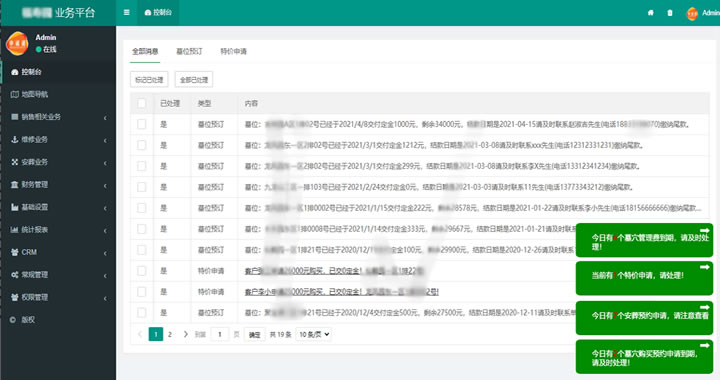Select the 控制台 tab in the top bar
The height and width of the screenshot is (380, 720).
pyautogui.click(x=158, y=12)
